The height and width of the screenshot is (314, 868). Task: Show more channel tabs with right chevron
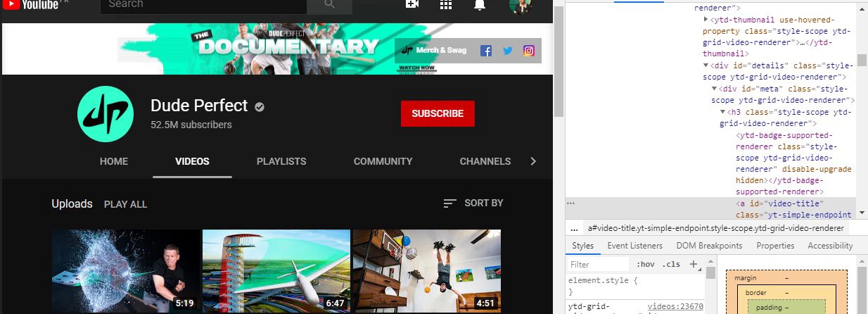(x=533, y=161)
